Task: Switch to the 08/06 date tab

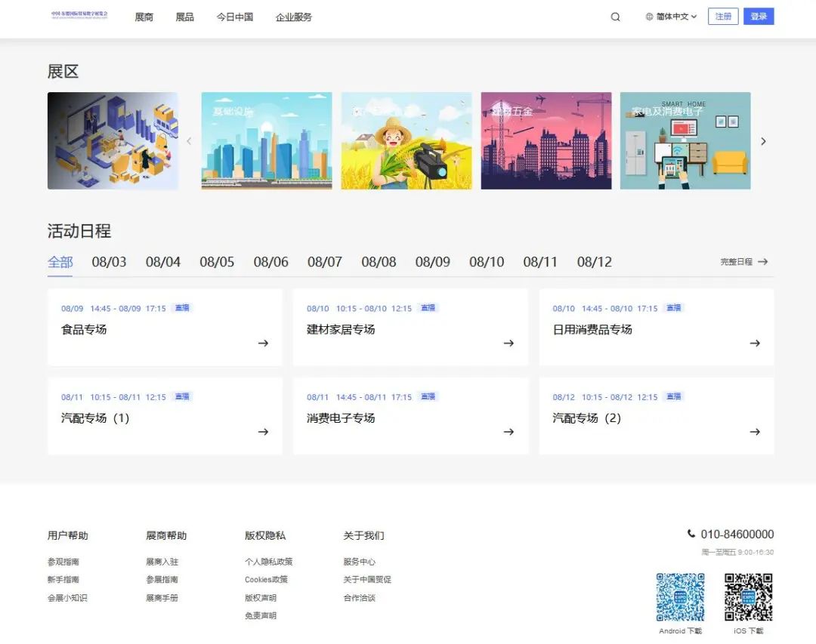Action: (x=270, y=262)
